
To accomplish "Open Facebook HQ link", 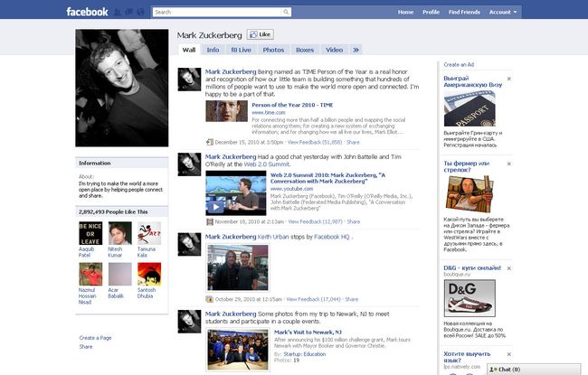I will pyautogui.click(x=331, y=237).
